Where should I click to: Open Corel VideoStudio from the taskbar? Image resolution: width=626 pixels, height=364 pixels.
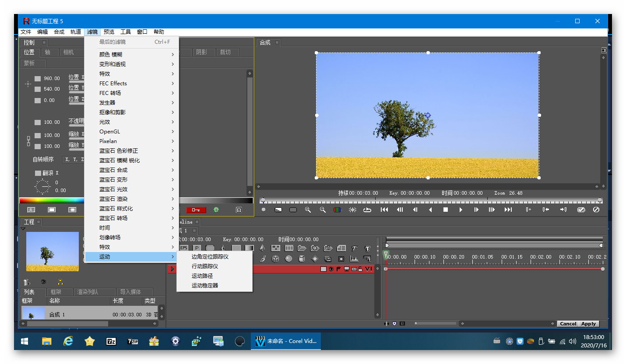pyautogui.click(x=286, y=341)
